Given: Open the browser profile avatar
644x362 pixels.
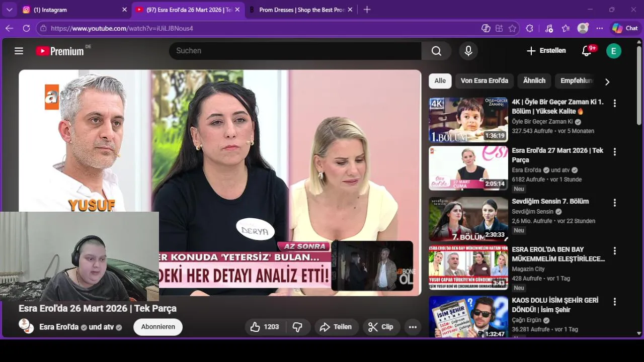Looking at the screenshot, I should (583, 28).
